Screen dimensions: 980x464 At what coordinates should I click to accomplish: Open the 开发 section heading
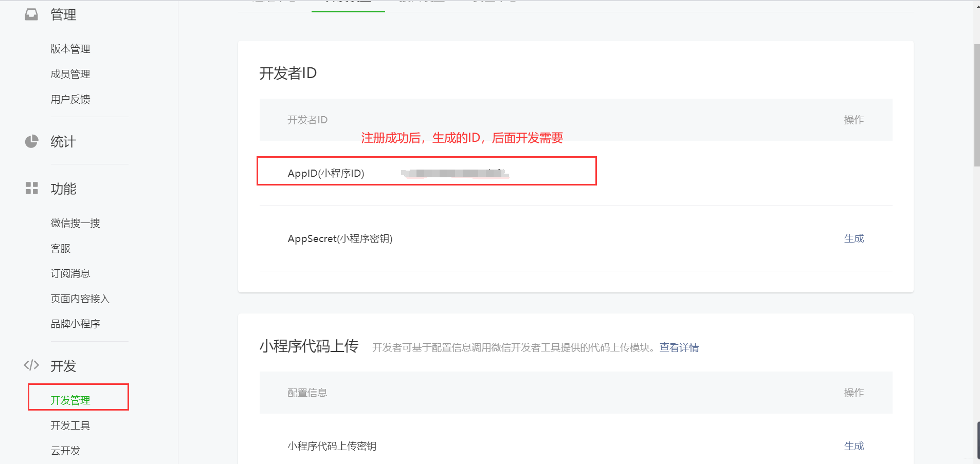click(63, 366)
